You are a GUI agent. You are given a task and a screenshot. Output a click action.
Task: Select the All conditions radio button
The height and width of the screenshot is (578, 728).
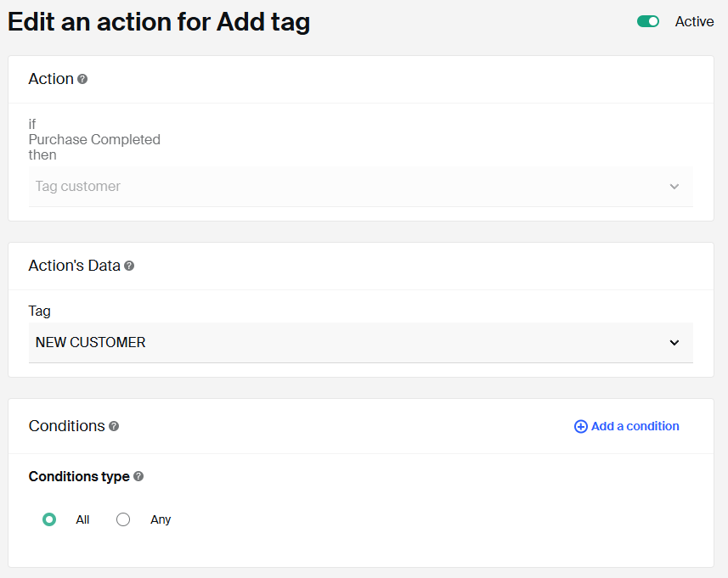click(49, 519)
